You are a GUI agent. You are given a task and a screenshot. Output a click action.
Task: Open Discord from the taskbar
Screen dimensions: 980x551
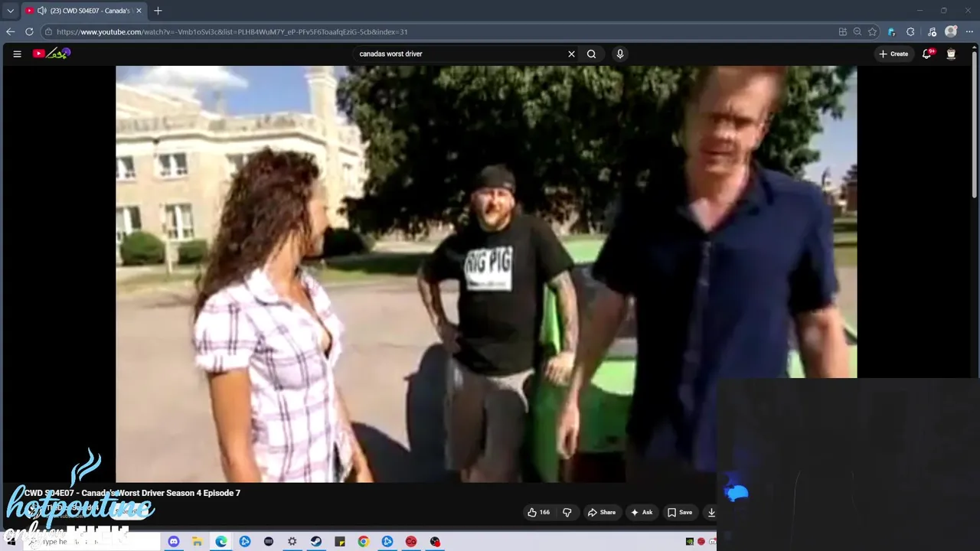(x=173, y=541)
